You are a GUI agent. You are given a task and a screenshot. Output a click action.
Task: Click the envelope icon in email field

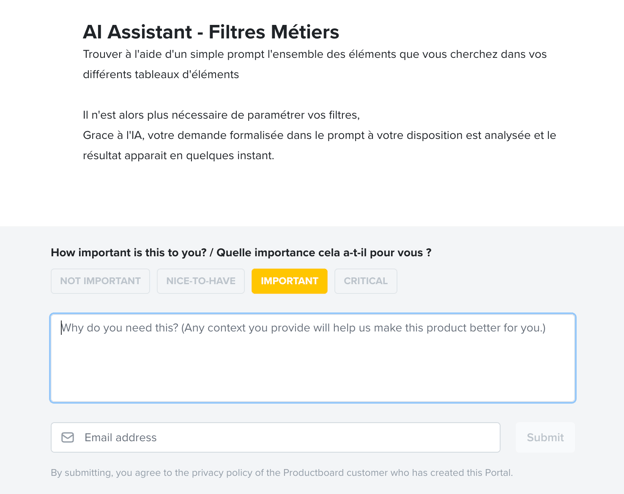coord(68,437)
